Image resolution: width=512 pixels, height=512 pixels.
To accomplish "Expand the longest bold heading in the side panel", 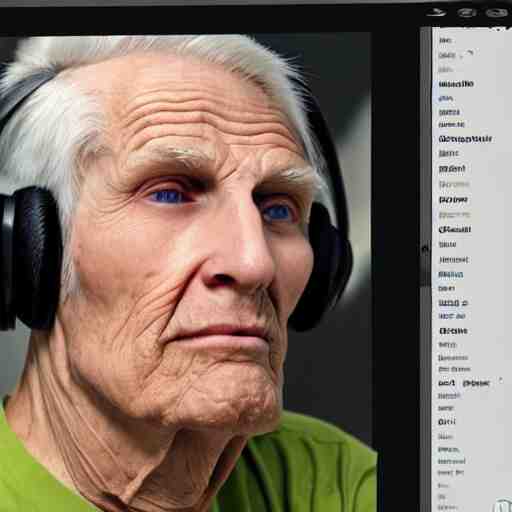I will pos(465,139).
